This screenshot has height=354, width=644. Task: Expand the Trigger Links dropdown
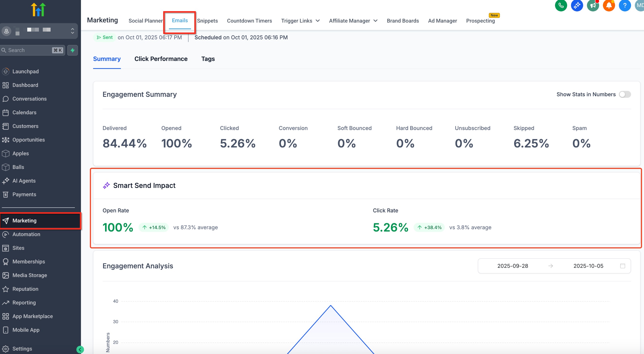[x=300, y=21]
